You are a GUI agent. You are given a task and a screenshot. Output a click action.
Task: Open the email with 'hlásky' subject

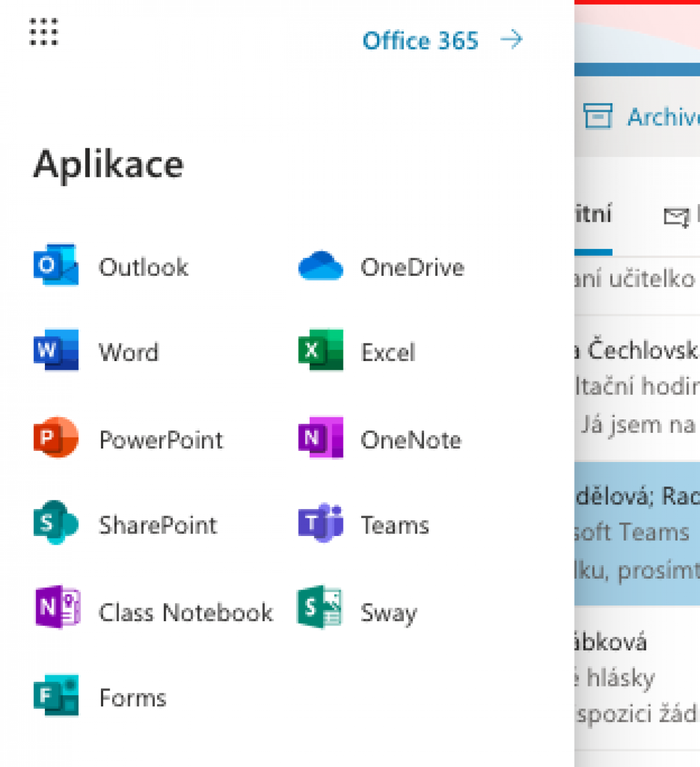(x=637, y=678)
